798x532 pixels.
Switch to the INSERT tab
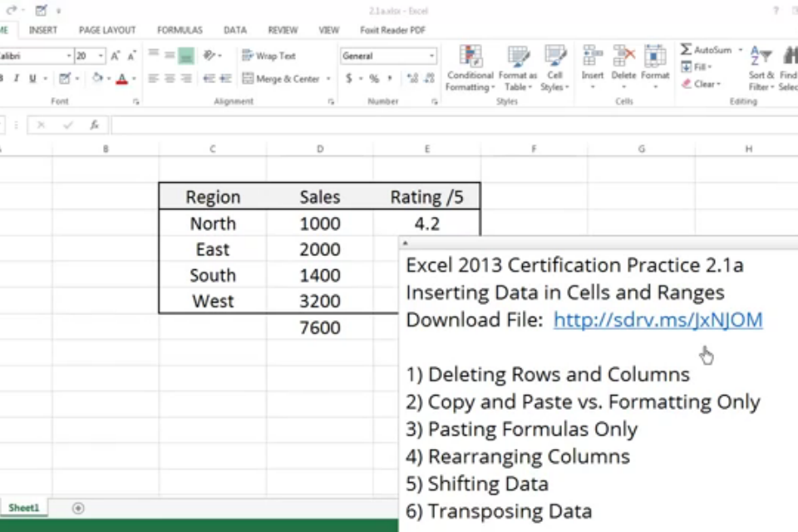click(x=43, y=30)
